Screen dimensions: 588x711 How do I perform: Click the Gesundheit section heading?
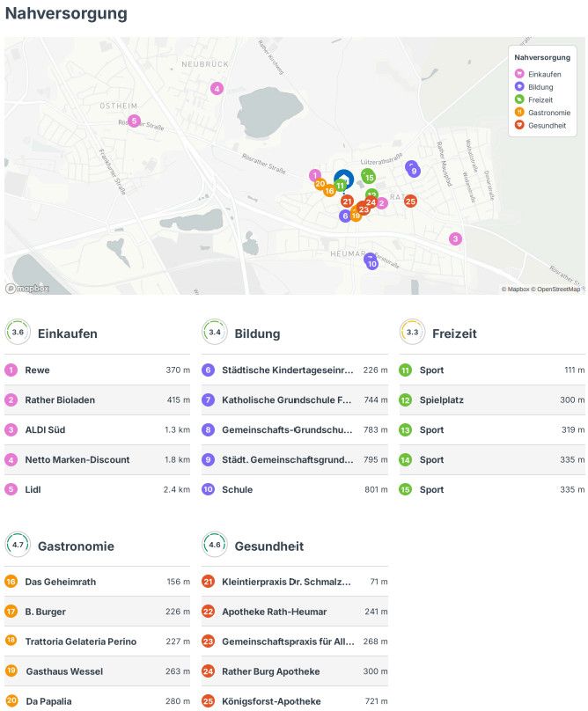coord(269,546)
